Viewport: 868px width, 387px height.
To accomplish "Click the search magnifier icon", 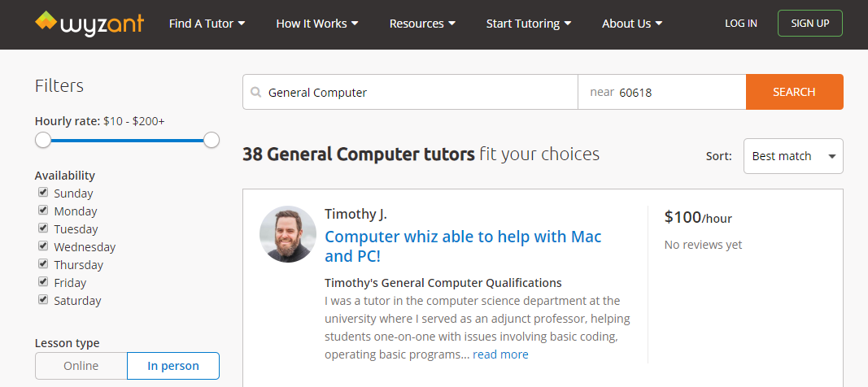I will (x=256, y=93).
